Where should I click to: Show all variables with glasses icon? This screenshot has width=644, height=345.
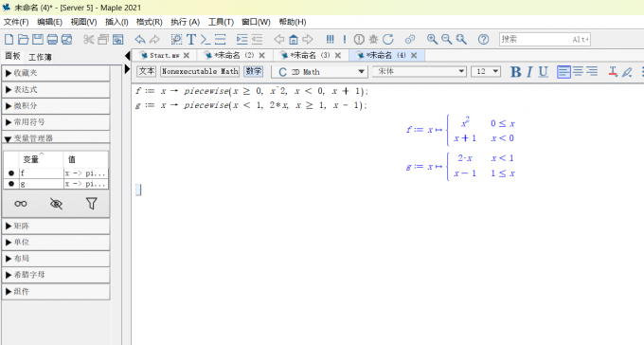(21, 204)
